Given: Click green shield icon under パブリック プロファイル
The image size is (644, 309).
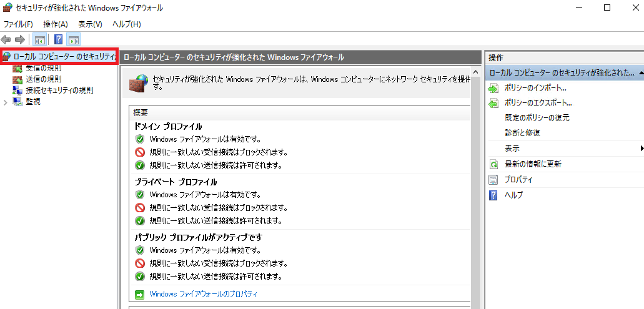Looking at the screenshot, I should pos(140,250).
